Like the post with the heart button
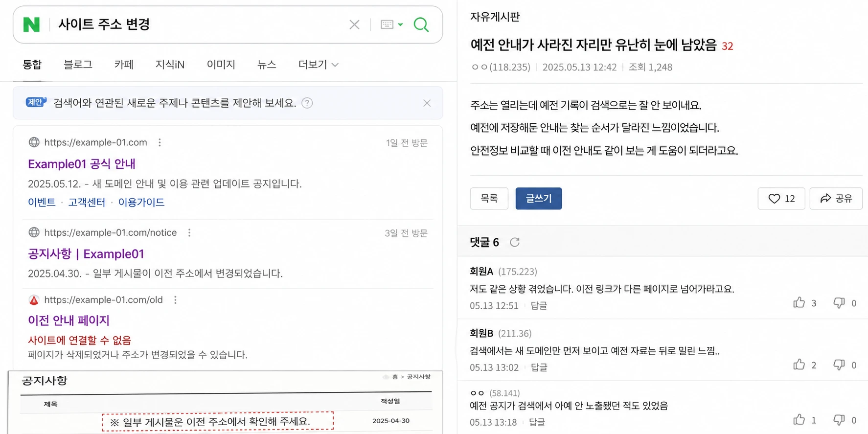This screenshot has height=434, width=868. [781, 199]
